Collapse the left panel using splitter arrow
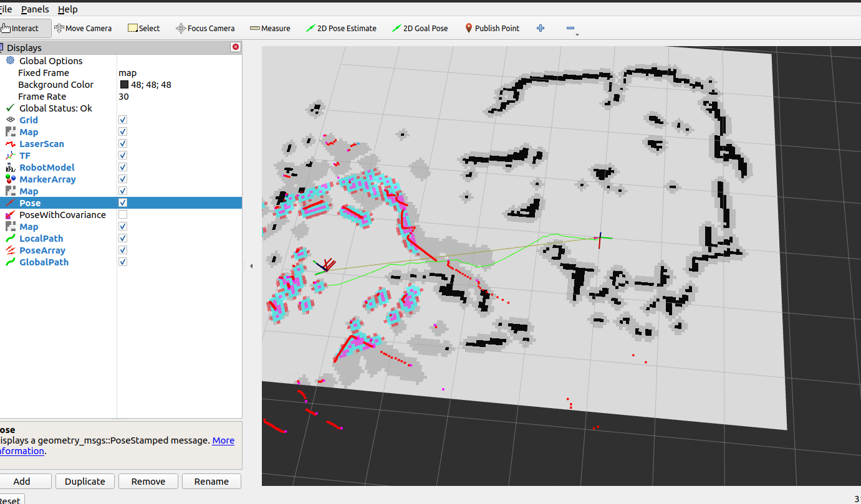The height and width of the screenshot is (504, 861). 251,266
